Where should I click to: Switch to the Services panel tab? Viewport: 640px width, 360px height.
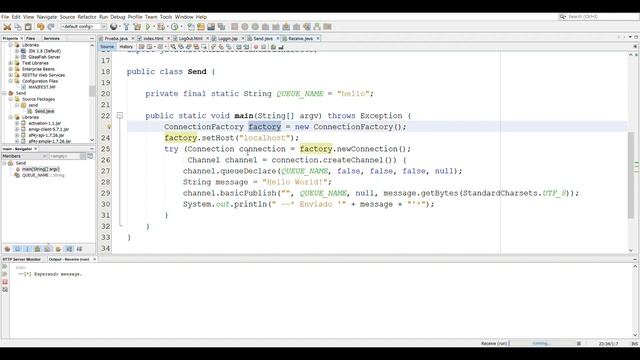tap(52, 38)
